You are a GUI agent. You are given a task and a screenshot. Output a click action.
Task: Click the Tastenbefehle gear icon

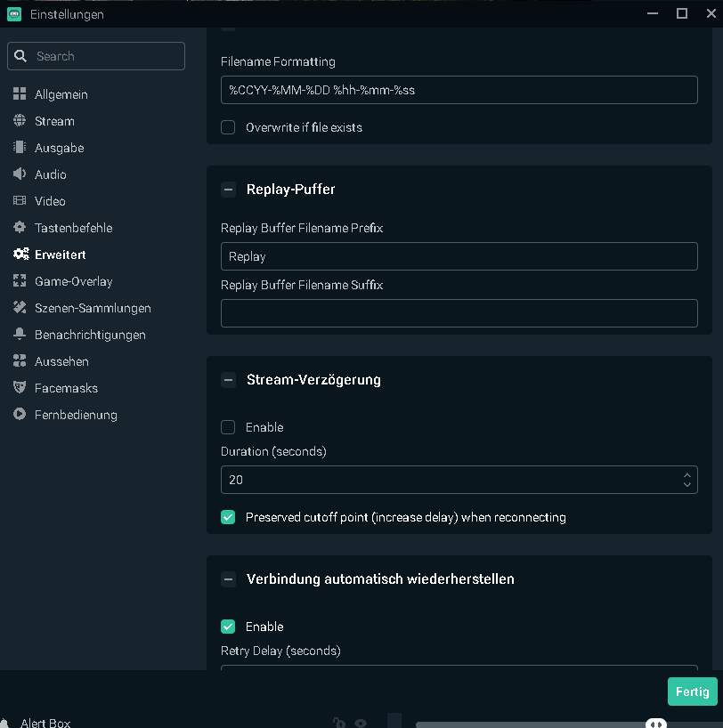click(20, 228)
